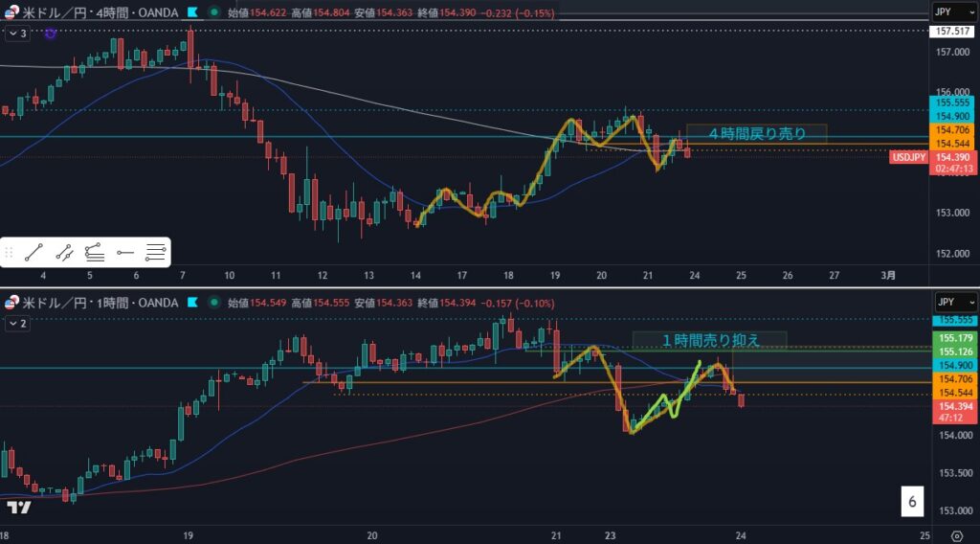This screenshot has width=980, height=544.
Task: Select the info line tool in floating toolbar
Action: [x=64, y=253]
